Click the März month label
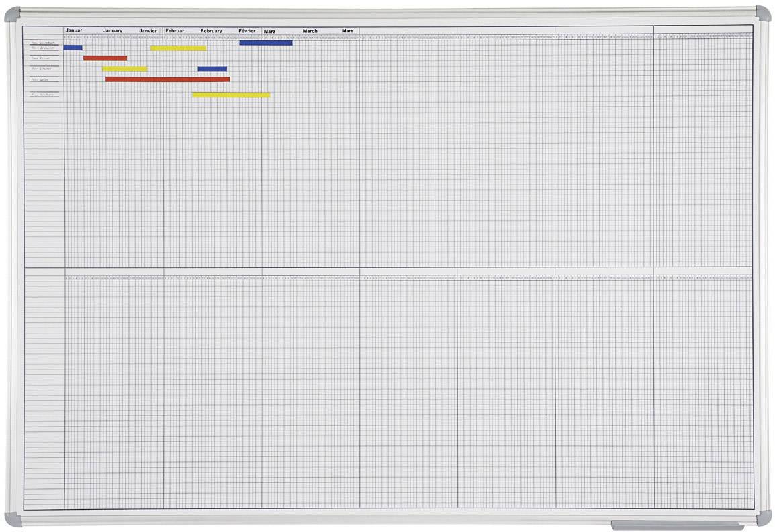The width and height of the screenshot is (775, 532). [270, 31]
